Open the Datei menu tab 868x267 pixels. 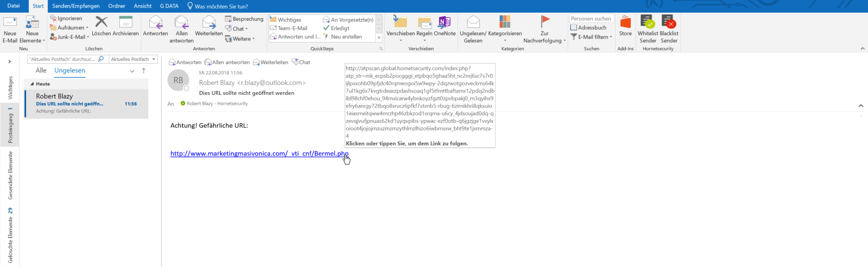[14, 6]
